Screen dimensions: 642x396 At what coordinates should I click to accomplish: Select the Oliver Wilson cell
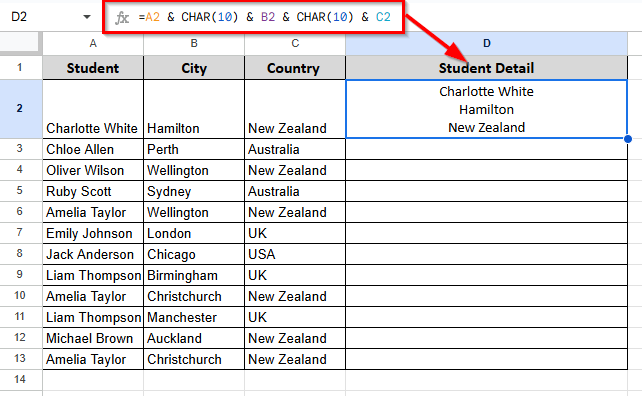tap(93, 170)
